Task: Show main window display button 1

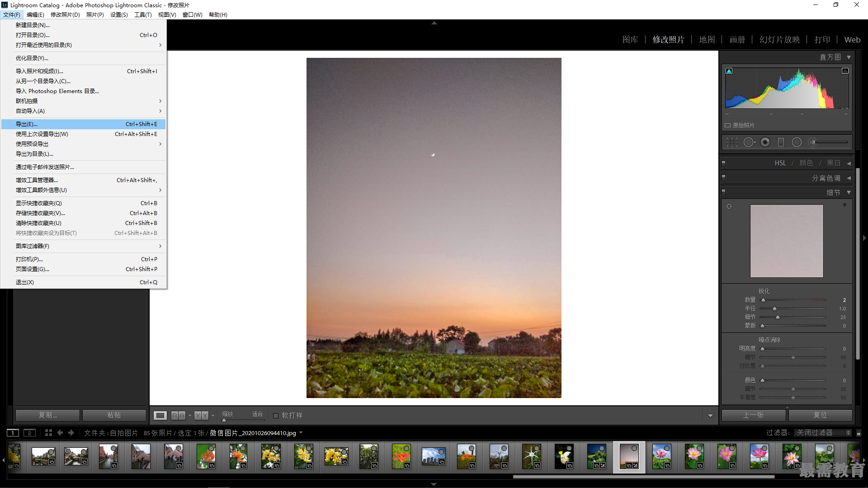Action: 13,433
